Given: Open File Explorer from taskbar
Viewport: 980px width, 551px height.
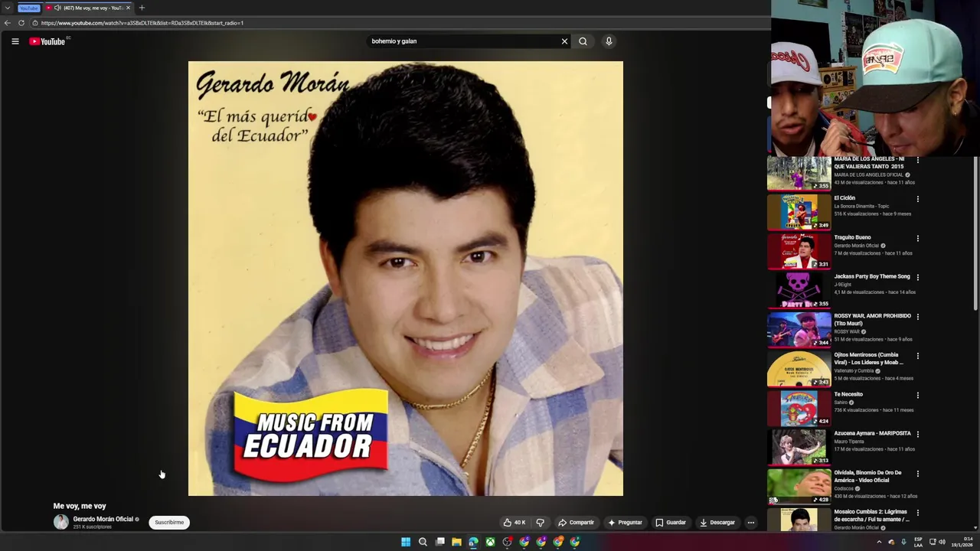Looking at the screenshot, I should click(456, 542).
